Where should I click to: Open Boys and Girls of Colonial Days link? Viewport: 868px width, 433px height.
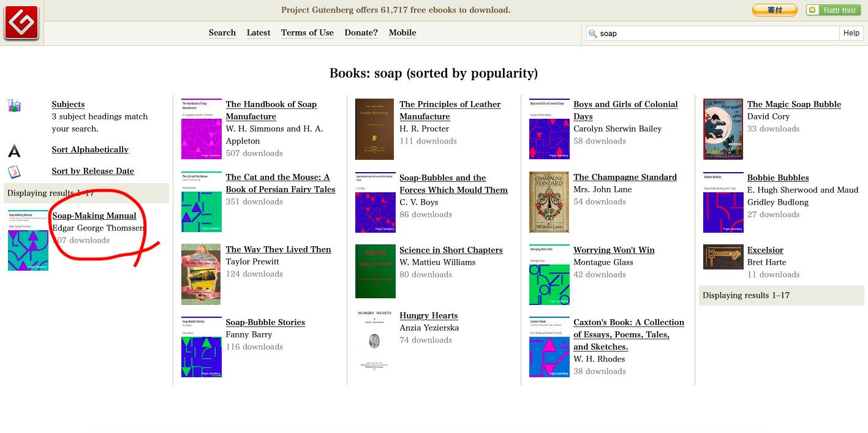(626, 110)
